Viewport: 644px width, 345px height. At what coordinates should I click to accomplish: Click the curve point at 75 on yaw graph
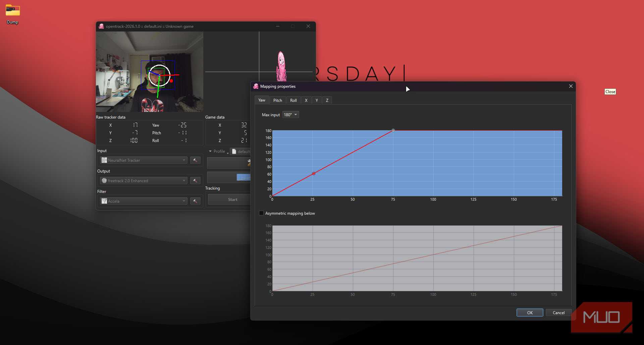393,130
